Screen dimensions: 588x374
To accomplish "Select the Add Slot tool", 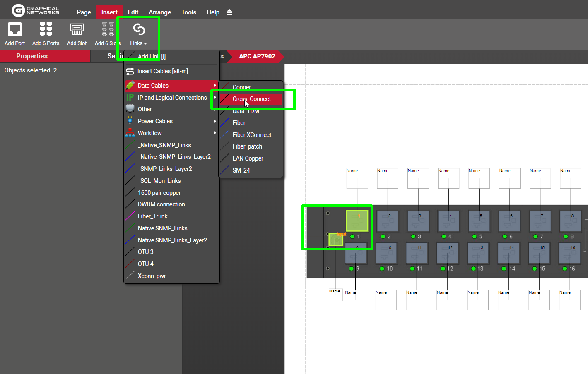I will [x=77, y=30].
